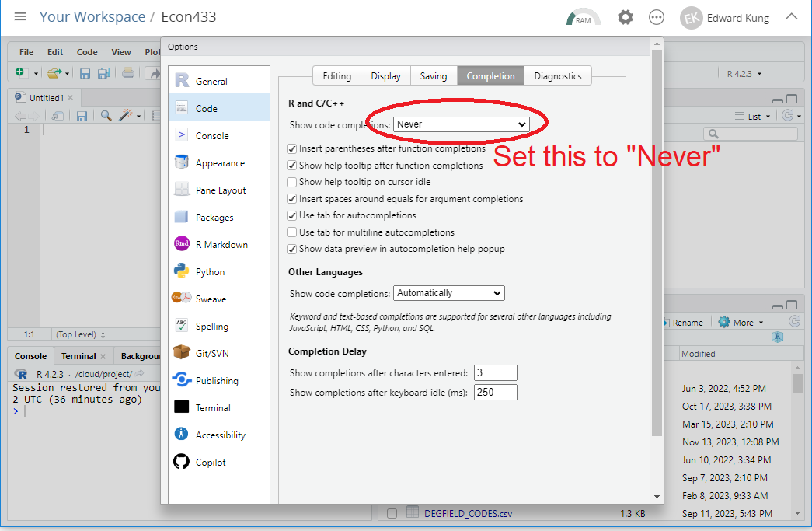Enable Use tab for multiline autocompletions
This screenshot has height=531, width=812.
[x=292, y=232]
